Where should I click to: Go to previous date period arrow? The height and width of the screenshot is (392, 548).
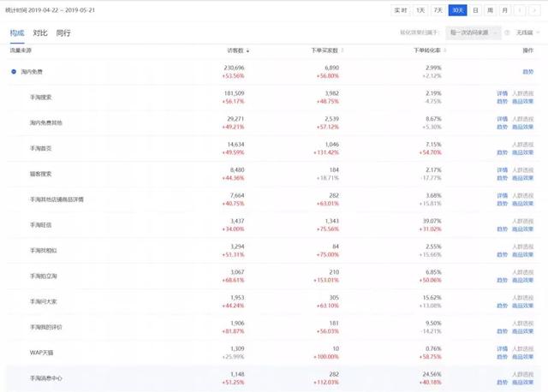pyautogui.click(x=519, y=10)
